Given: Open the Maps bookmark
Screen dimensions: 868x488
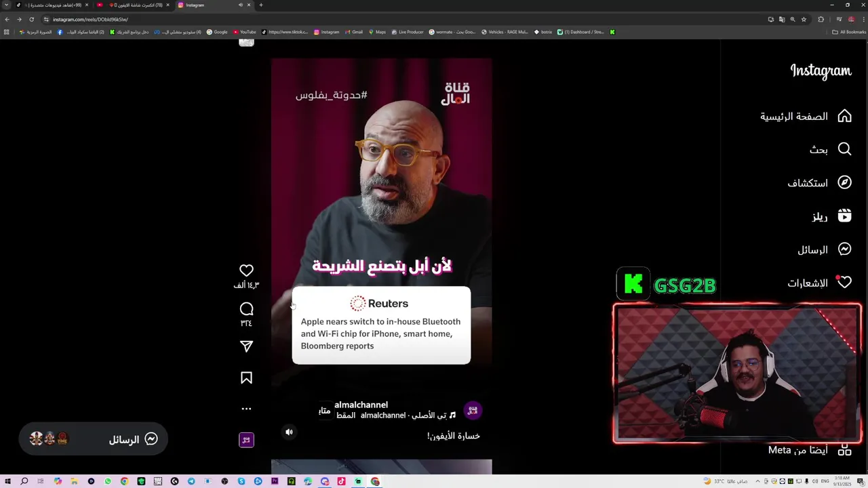Looking at the screenshot, I should [377, 32].
